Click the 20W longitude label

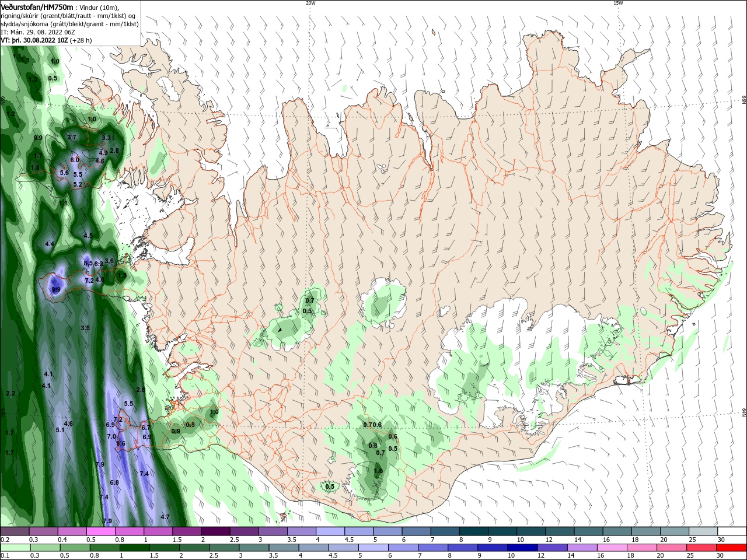[310, 3]
